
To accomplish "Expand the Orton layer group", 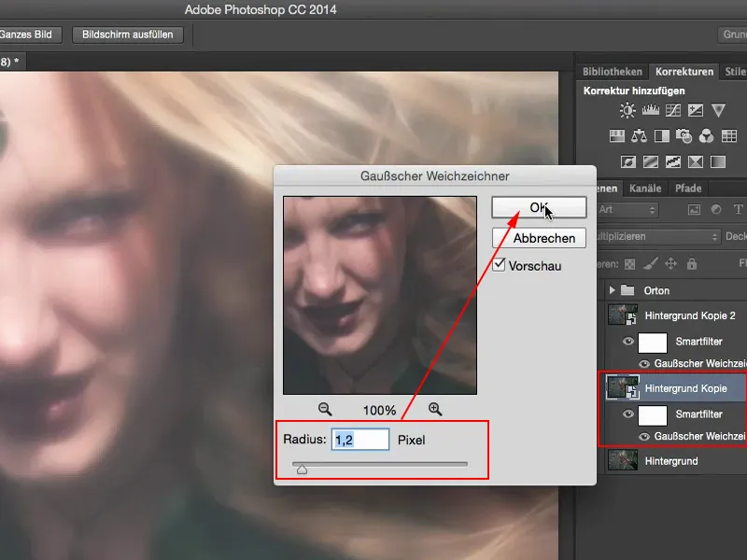I will click(x=613, y=290).
